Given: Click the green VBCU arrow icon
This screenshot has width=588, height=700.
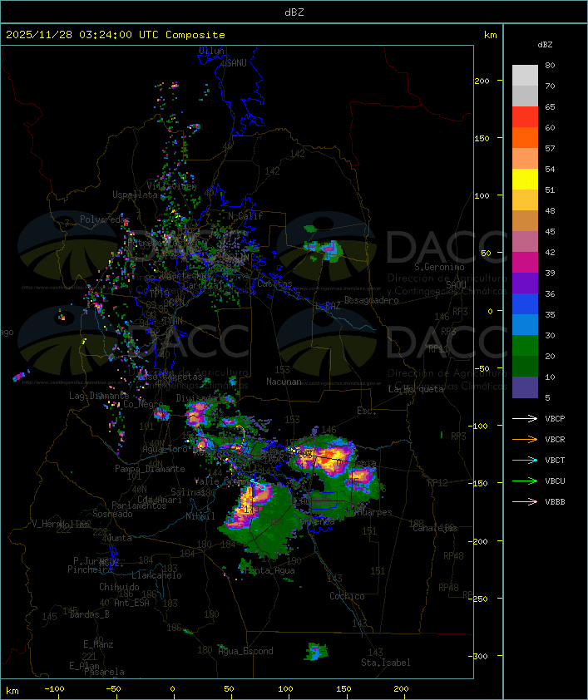Looking at the screenshot, I should [x=525, y=481].
